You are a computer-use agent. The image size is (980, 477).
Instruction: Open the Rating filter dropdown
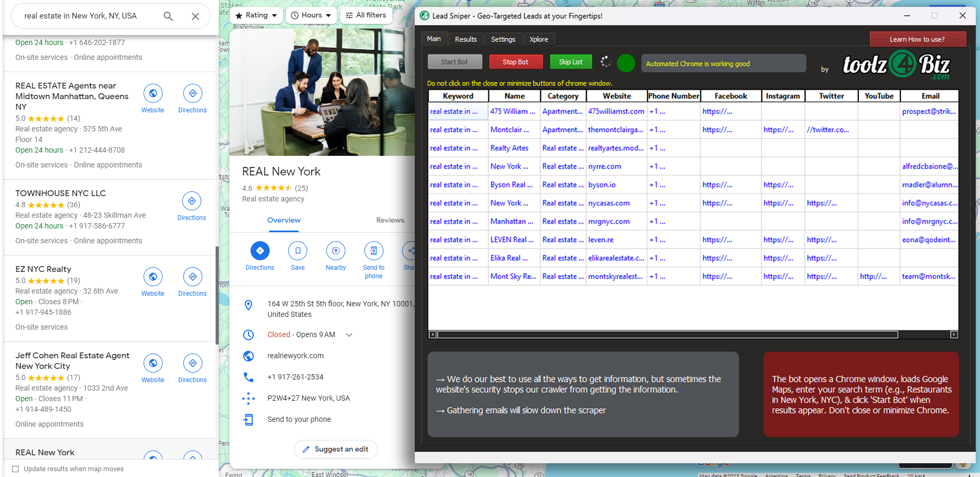256,15
